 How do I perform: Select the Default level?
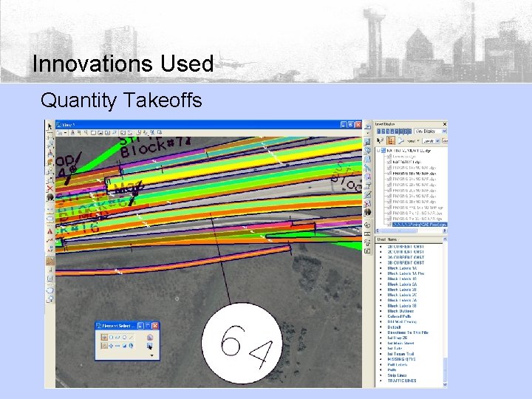click(x=394, y=327)
